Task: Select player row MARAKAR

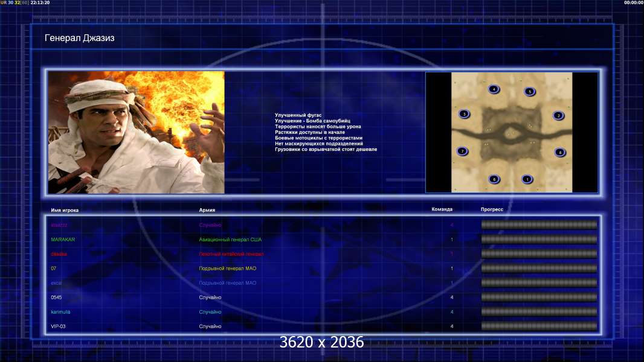Action: coord(323,240)
